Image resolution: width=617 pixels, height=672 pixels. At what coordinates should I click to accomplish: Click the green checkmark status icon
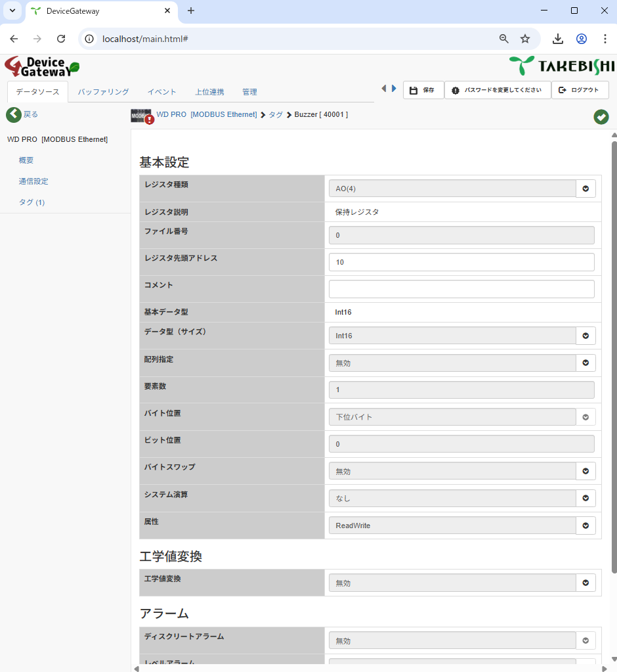pos(601,116)
